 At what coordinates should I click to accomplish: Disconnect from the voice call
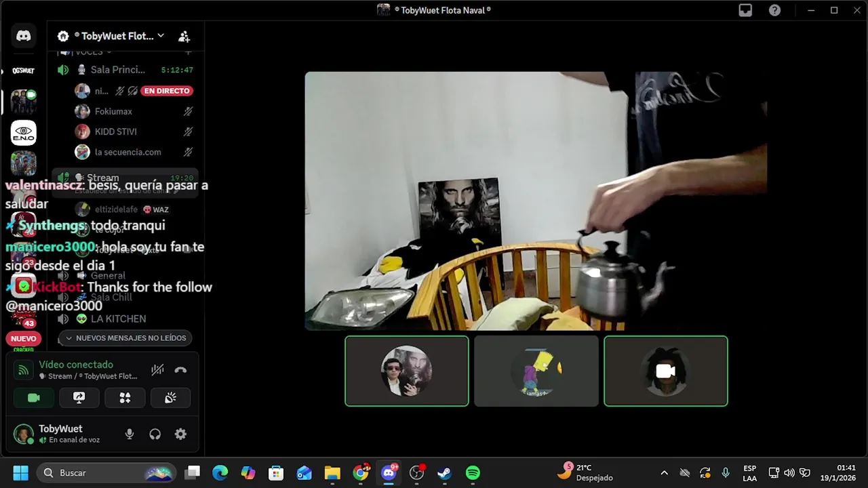tap(180, 370)
